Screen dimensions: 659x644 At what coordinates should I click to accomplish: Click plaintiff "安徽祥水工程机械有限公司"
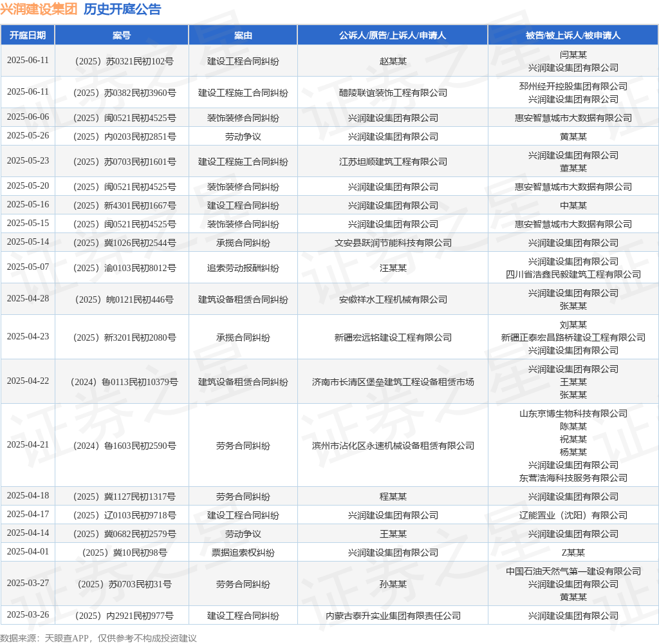[x=393, y=299]
